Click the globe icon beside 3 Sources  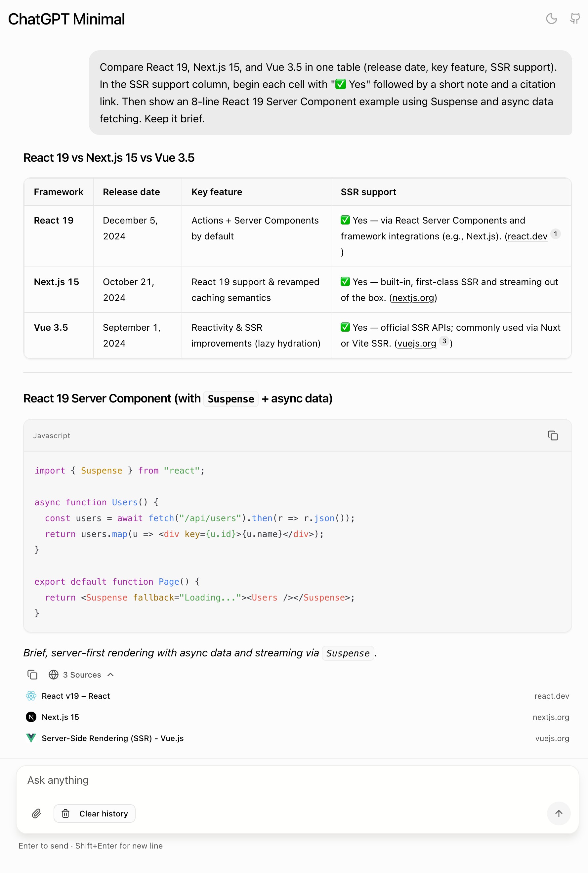click(x=54, y=675)
